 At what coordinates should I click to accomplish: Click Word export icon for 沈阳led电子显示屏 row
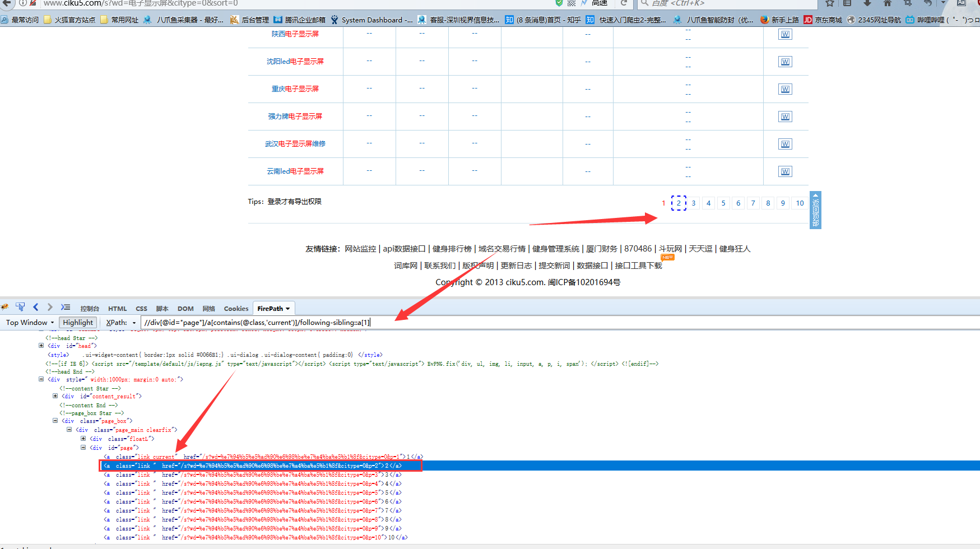[x=785, y=62]
